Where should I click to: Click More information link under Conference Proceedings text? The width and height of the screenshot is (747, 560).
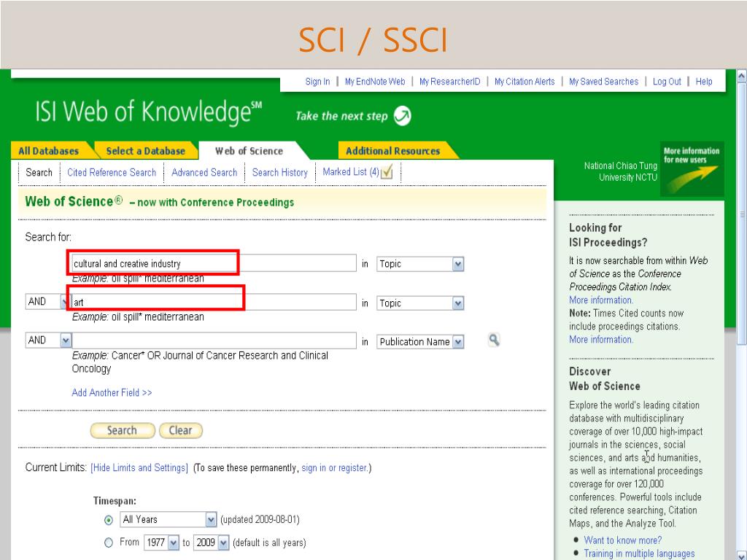pyautogui.click(x=601, y=300)
